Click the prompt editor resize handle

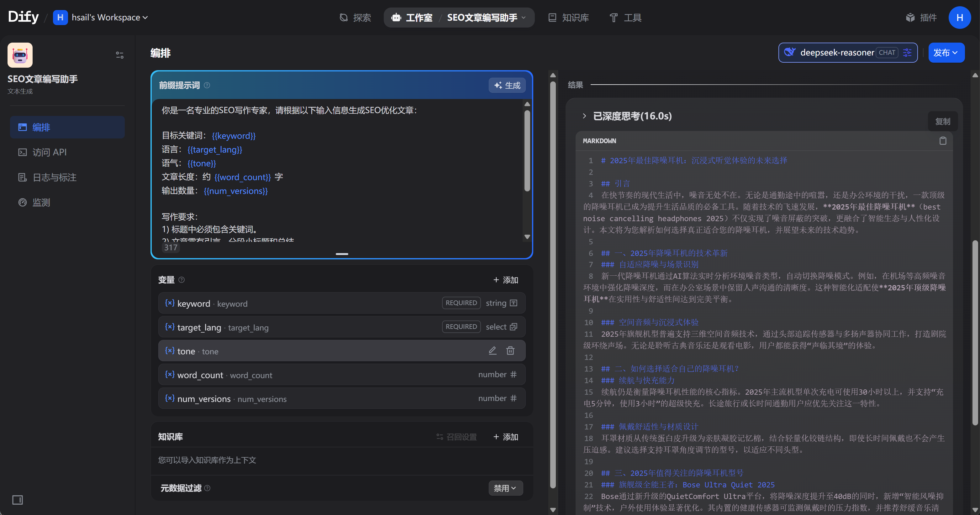coord(342,254)
